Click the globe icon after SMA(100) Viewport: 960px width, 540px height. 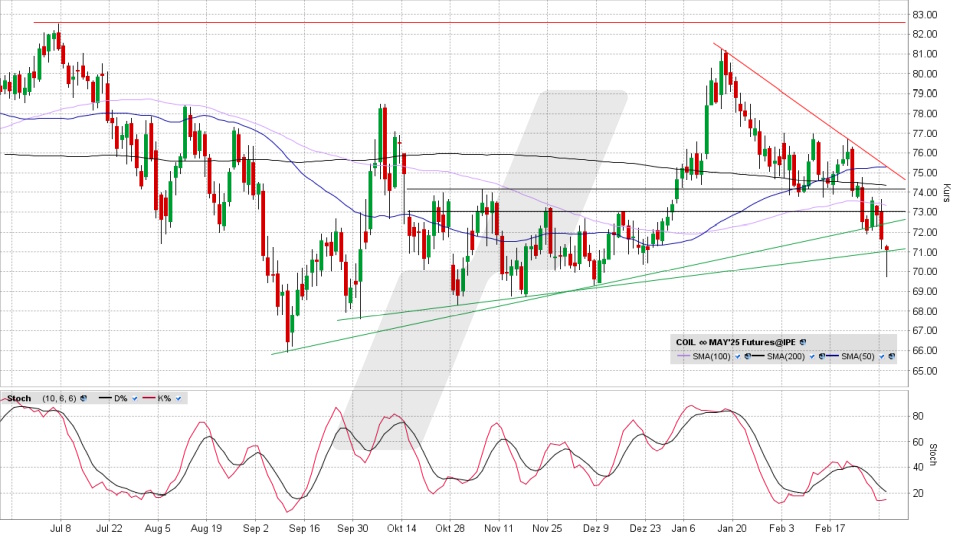[x=747, y=356]
